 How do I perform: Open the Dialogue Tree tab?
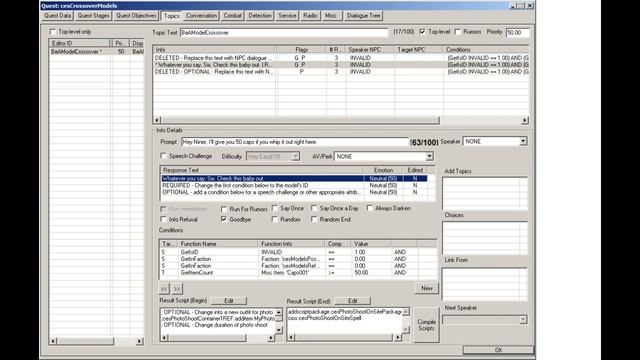tap(363, 16)
